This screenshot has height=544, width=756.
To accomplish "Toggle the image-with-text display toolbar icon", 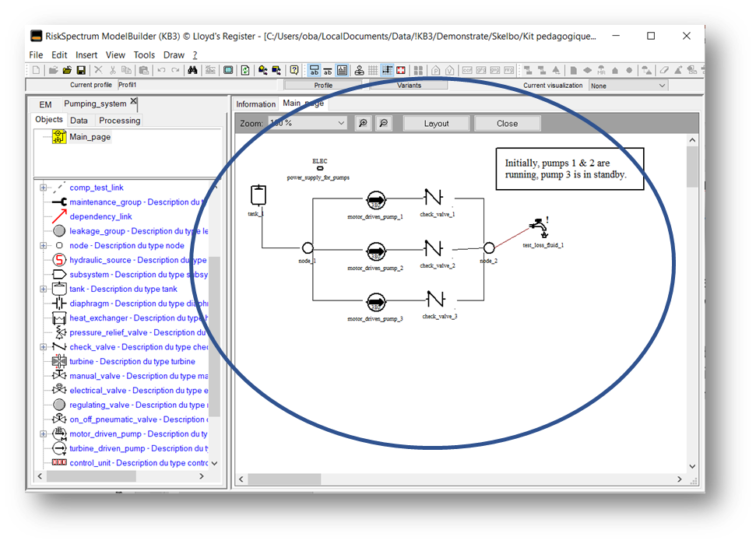I will pyautogui.click(x=342, y=70).
